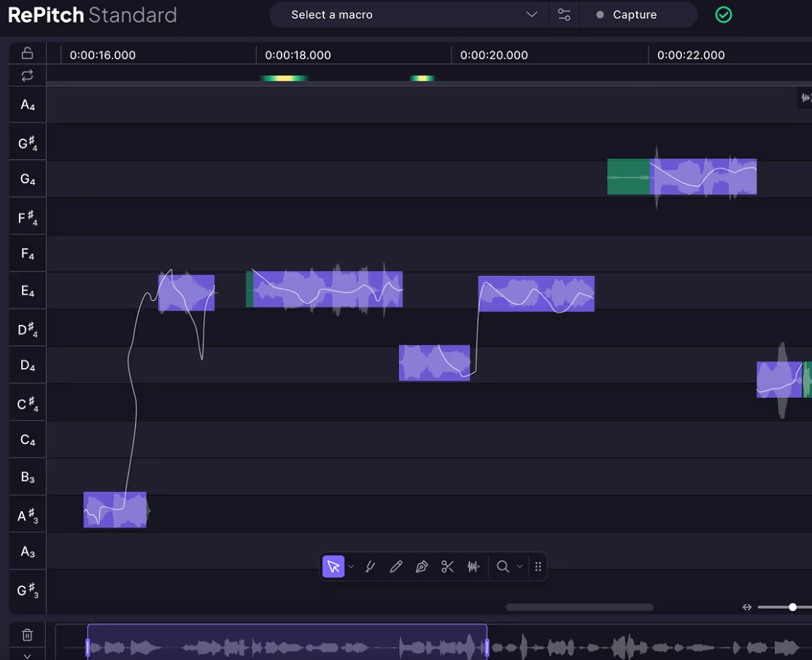The image size is (812, 660).
Task: Click the A4 piano key label
Action: point(28,105)
